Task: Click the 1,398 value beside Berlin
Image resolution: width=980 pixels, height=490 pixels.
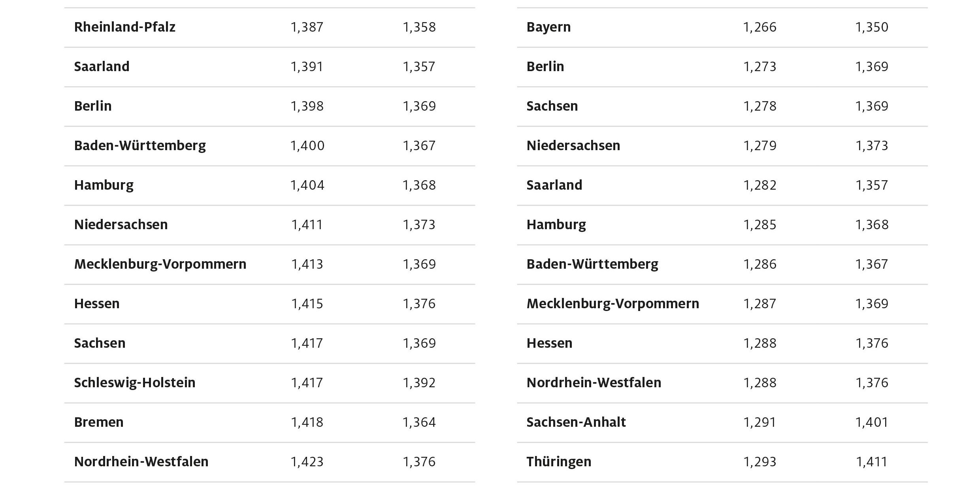Action: [307, 106]
